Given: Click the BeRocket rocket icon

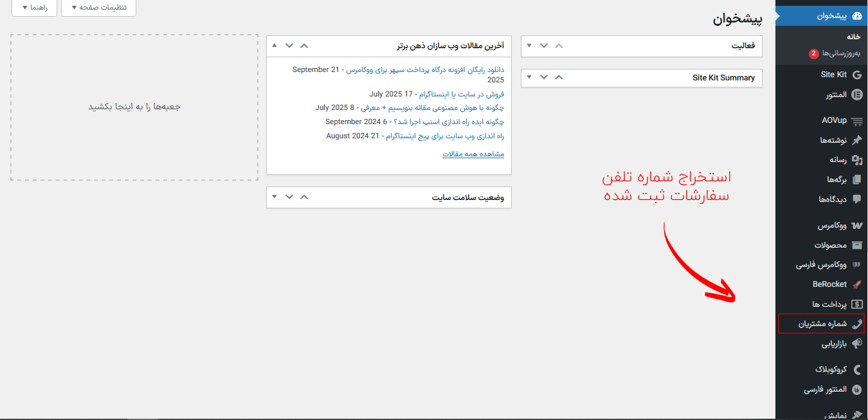Looking at the screenshot, I should click(856, 284).
